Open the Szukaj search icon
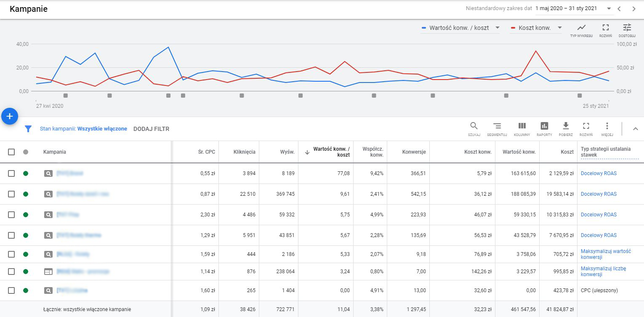This screenshot has width=644, height=317. click(474, 126)
